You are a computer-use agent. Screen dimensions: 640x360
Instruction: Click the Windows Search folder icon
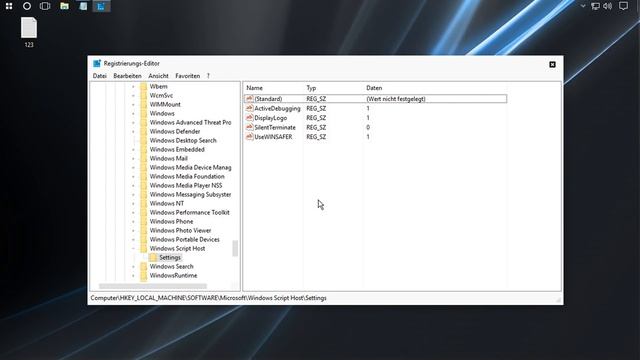[x=143, y=267]
